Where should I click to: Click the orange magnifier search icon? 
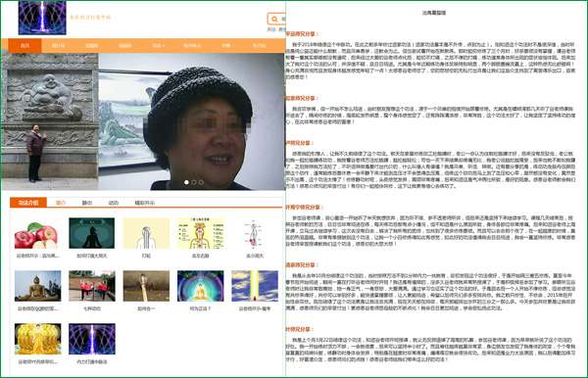point(274,20)
